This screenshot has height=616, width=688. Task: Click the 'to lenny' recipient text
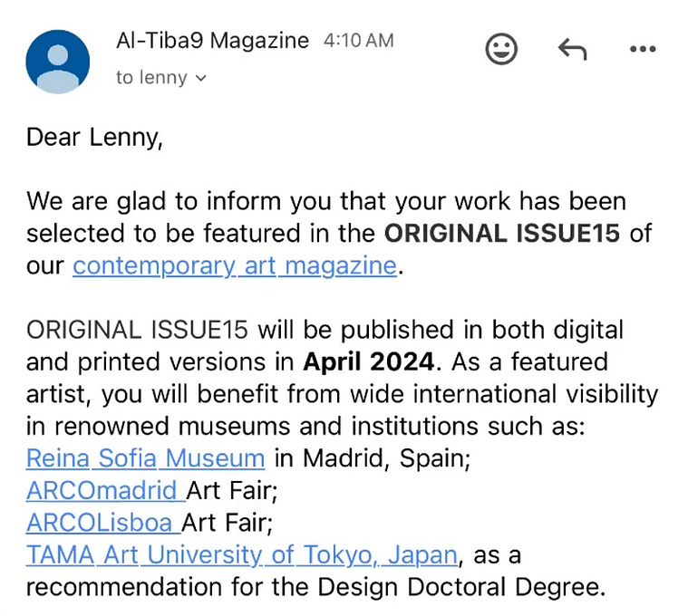tap(151, 78)
